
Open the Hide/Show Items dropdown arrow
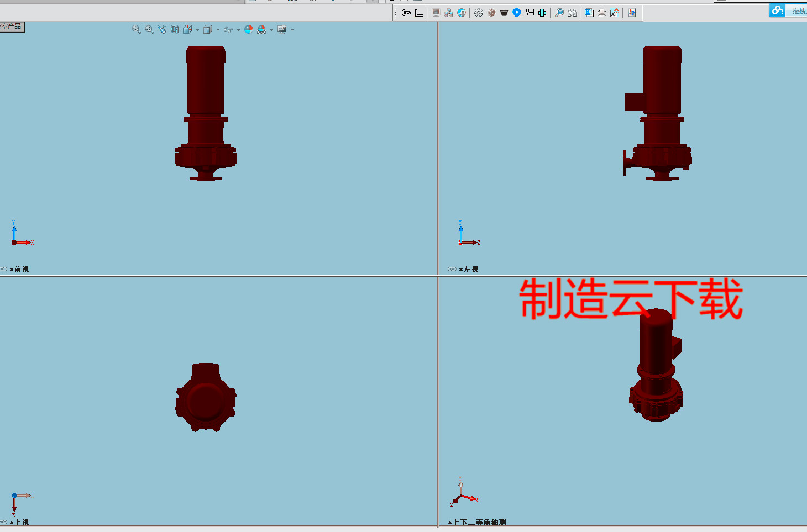click(238, 30)
